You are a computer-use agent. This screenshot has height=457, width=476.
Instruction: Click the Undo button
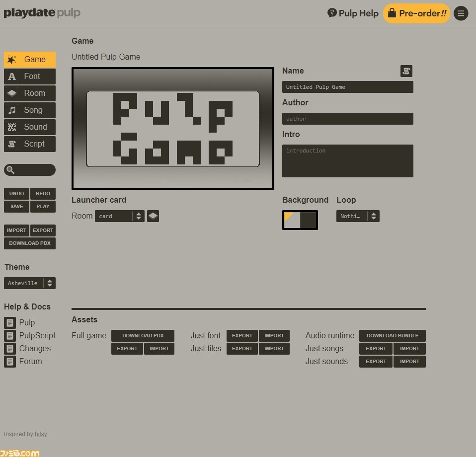pos(16,194)
